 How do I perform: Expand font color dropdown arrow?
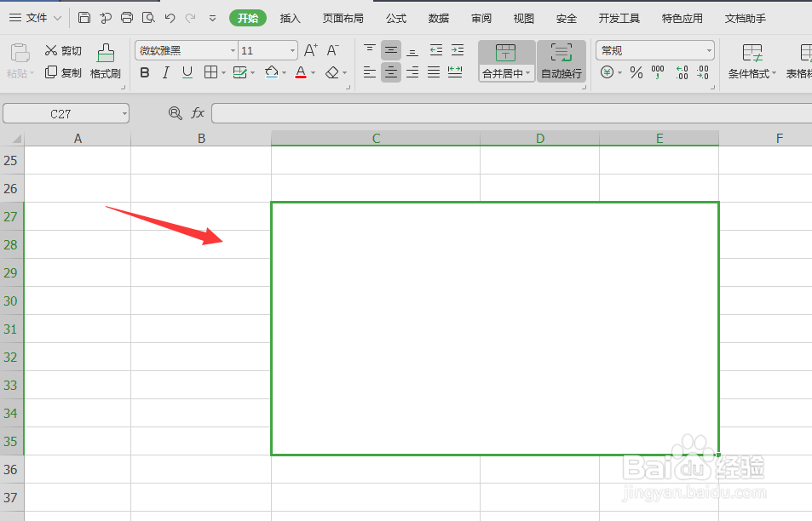(x=313, y=73)
